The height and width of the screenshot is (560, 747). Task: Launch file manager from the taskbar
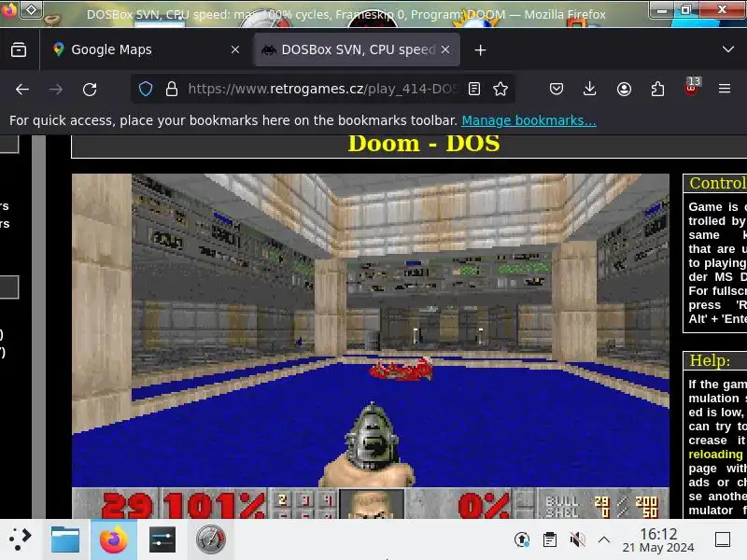65,539
